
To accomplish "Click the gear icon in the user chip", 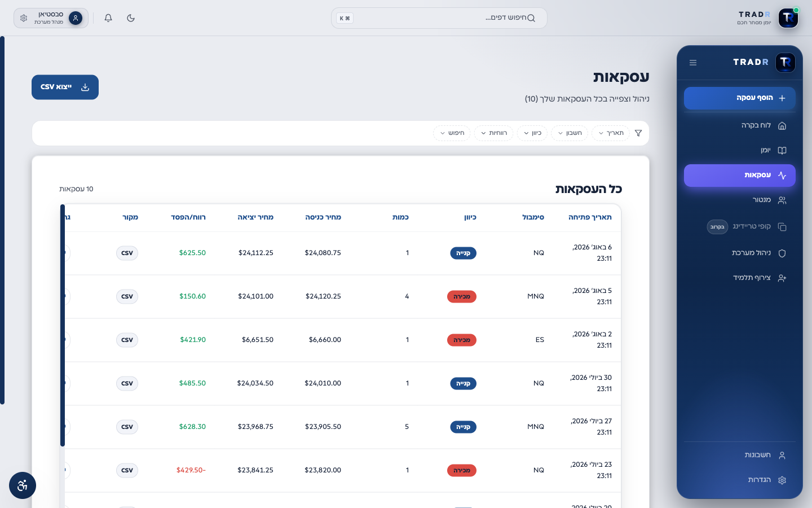I will pyautogui.click(x=24, y=18).
